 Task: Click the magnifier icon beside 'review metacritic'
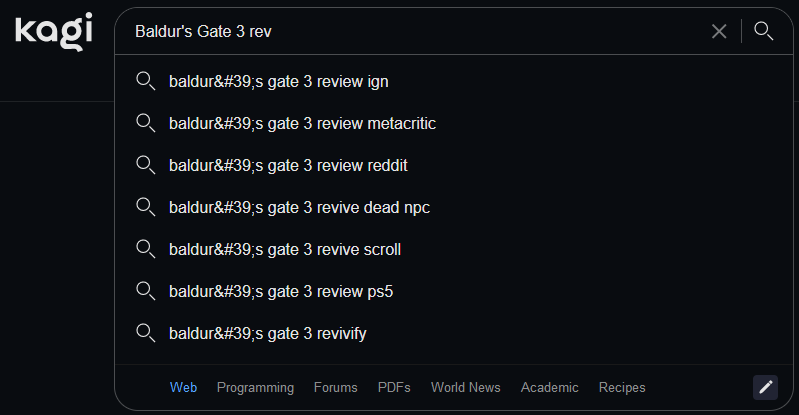click(x=145, y=123)
